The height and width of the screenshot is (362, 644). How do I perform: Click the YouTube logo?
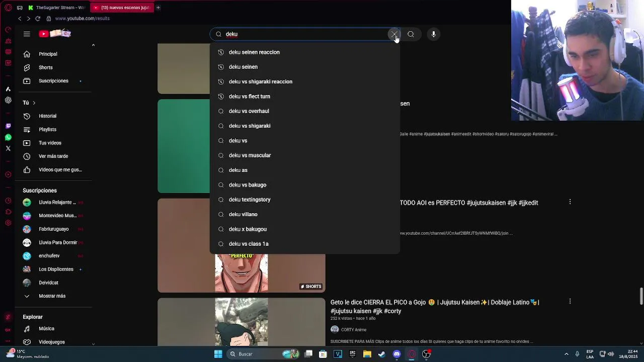tap(55, 34)
